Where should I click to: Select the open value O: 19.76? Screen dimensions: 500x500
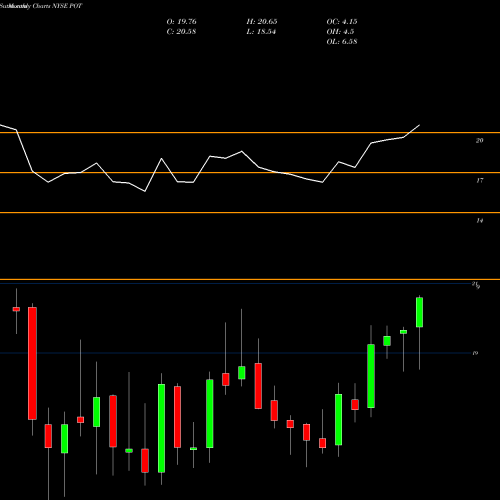click(181, 22)
